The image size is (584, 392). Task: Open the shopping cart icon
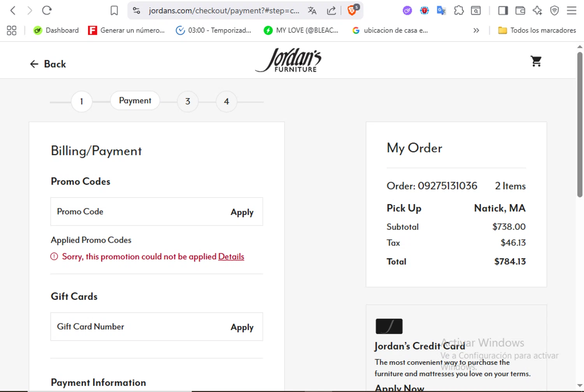click(x=536, y=61)
